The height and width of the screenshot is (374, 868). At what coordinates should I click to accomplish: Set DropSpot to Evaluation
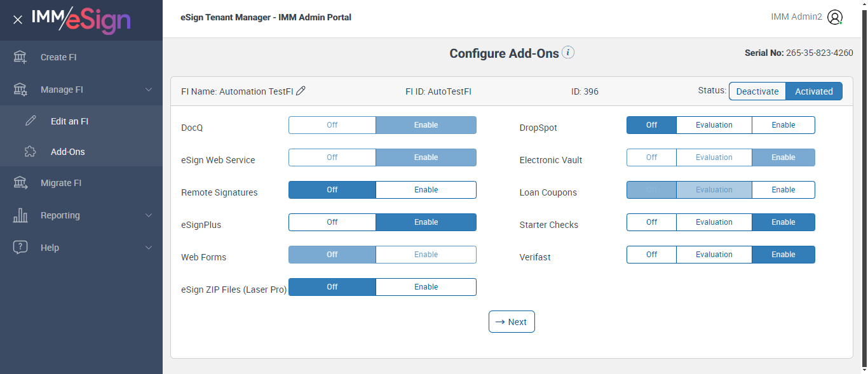pyautogui.click(x=714, y=125)
